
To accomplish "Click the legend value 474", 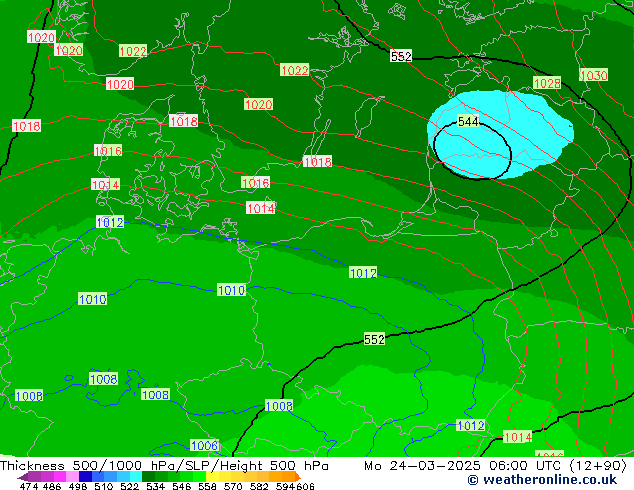I will tap(29, 486).
